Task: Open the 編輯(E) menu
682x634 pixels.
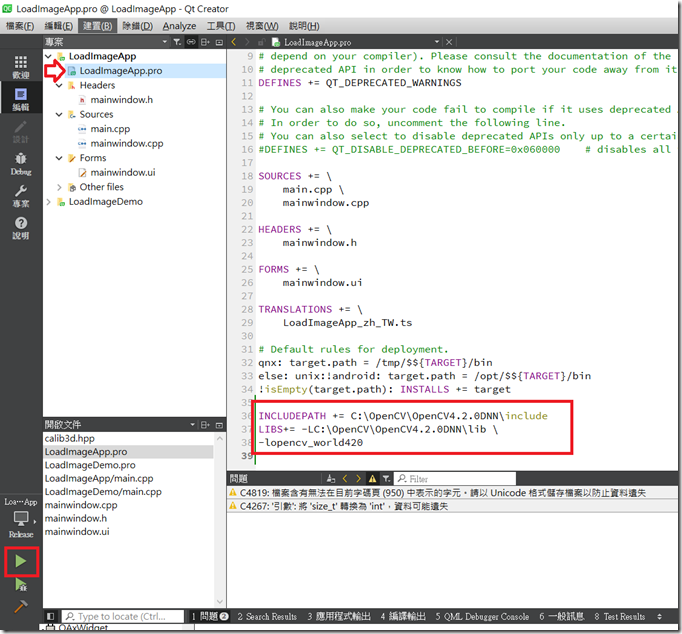Action: (59, 26)
